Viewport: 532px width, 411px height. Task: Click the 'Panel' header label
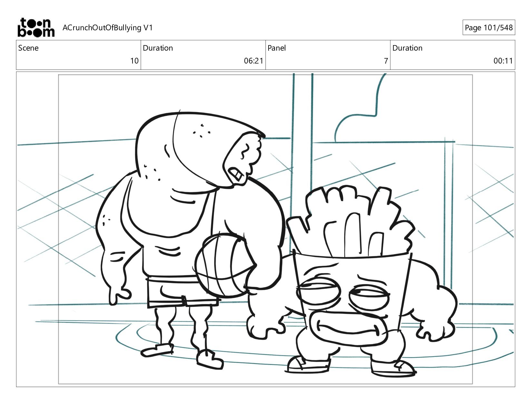(277, 48)
